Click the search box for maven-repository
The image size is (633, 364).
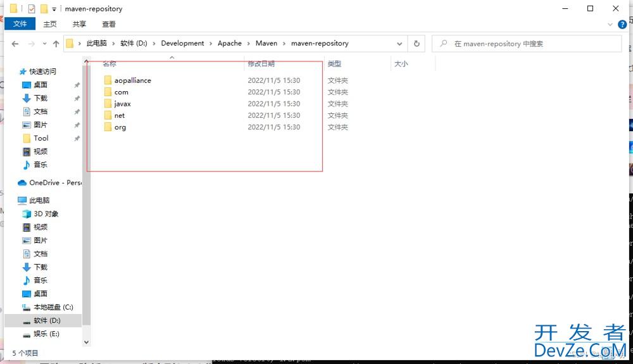(527, 44)
